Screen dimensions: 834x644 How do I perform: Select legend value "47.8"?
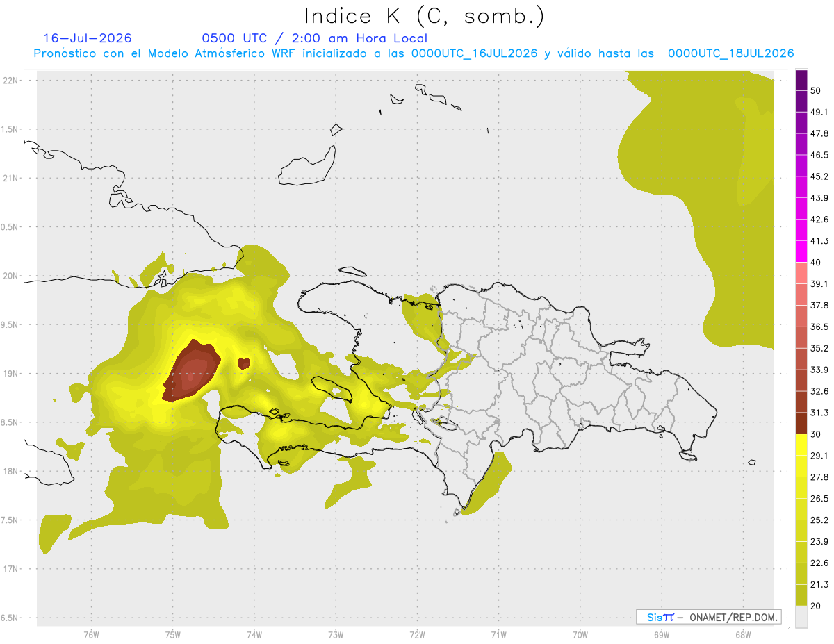tap(819, 133)
